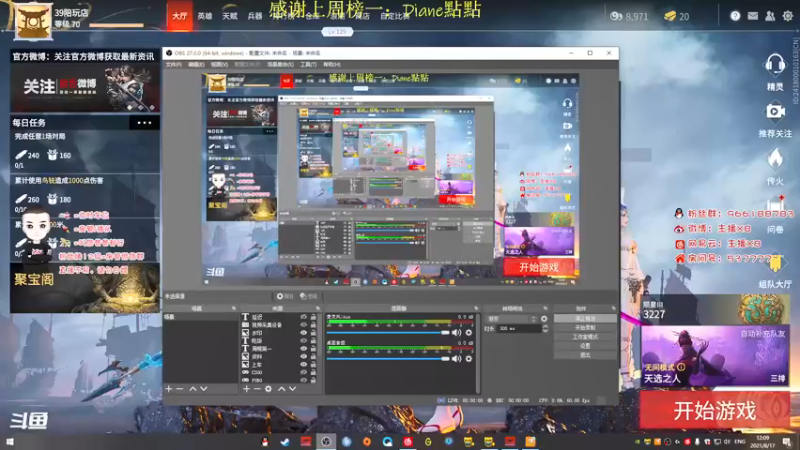Adjust the 麦克风/Aux volume slider
The width and height of the screenshot is (800, 450).
click(388, 333)
